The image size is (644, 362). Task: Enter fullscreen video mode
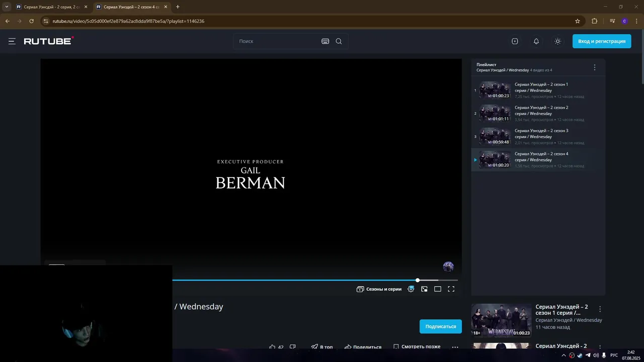coord(451,289)
